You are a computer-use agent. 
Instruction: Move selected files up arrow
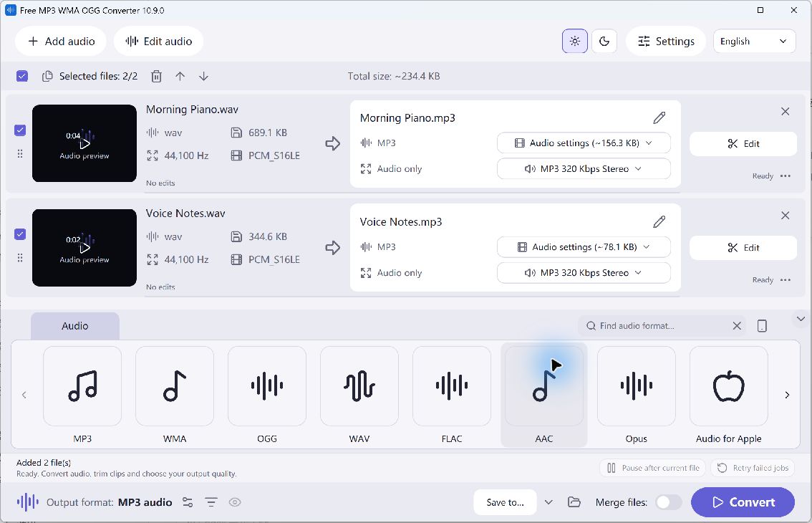tap(180, 76)
